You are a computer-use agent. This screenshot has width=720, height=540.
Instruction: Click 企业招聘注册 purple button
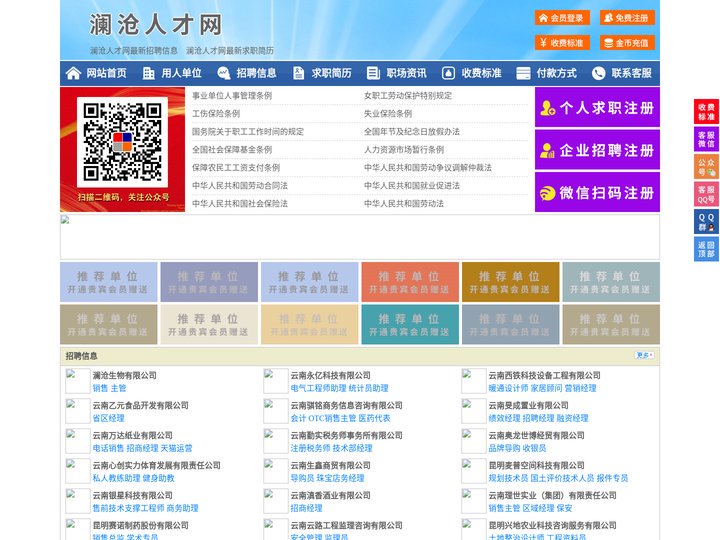[x=597, y=150]
